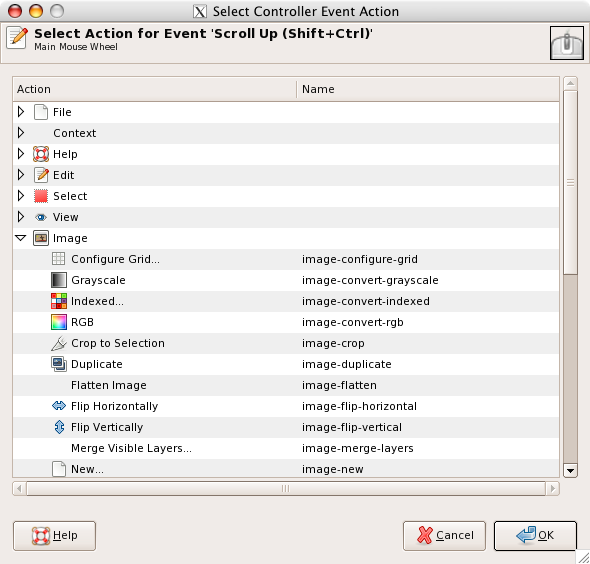Sort by the Name column header
This screenshot has width=590, height=564.
[428, 89]
